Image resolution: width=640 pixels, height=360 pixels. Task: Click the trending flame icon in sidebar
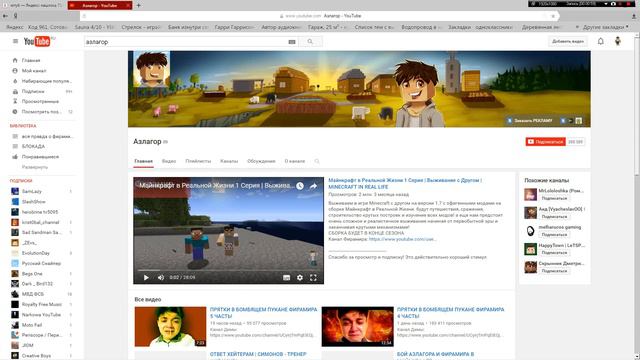coord(15,81)
